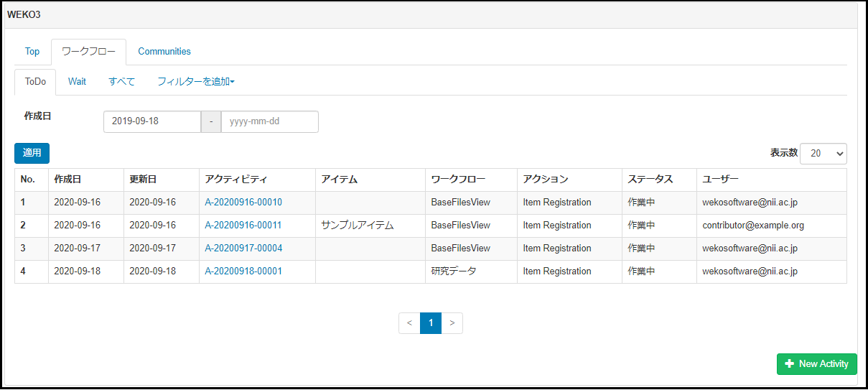Open activity A-20200917-00004
868x390 pixels.
[243, 249]
